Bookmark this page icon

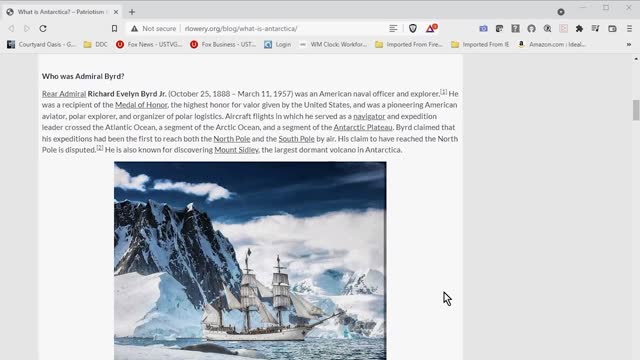pos(114,29)
